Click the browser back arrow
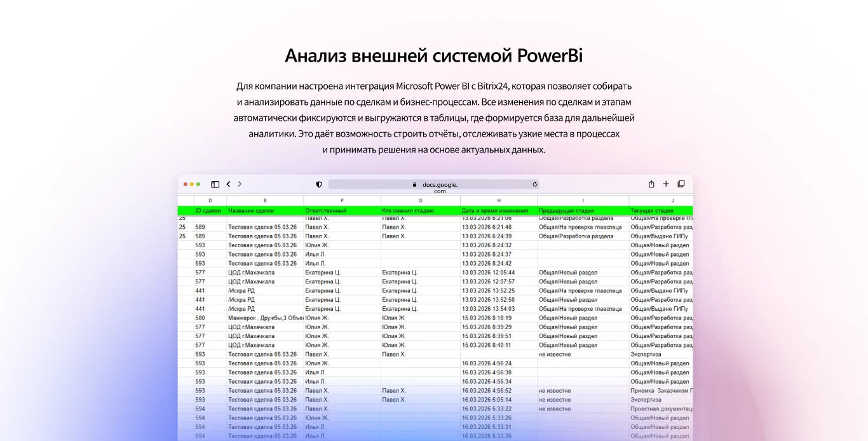868x441 pixels. [x=229, y=184]
